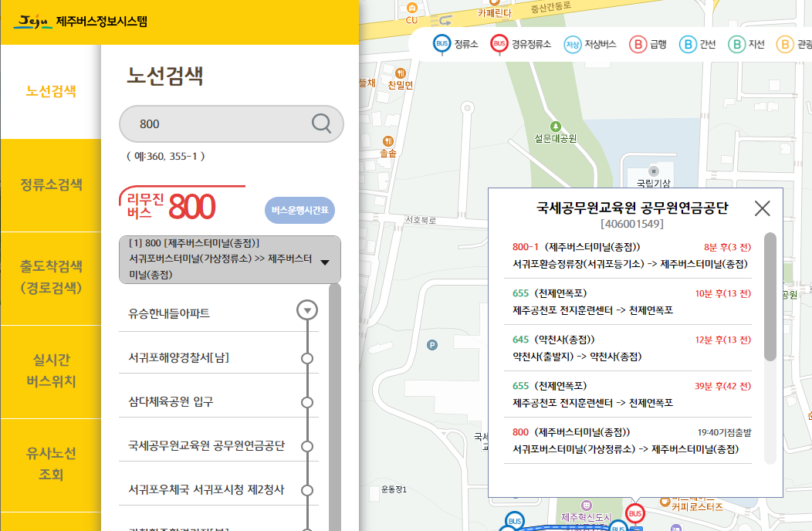Click the 국립기상 marker on the map
The width and height of the screenshot is (812, 531).
click(654, 171)
